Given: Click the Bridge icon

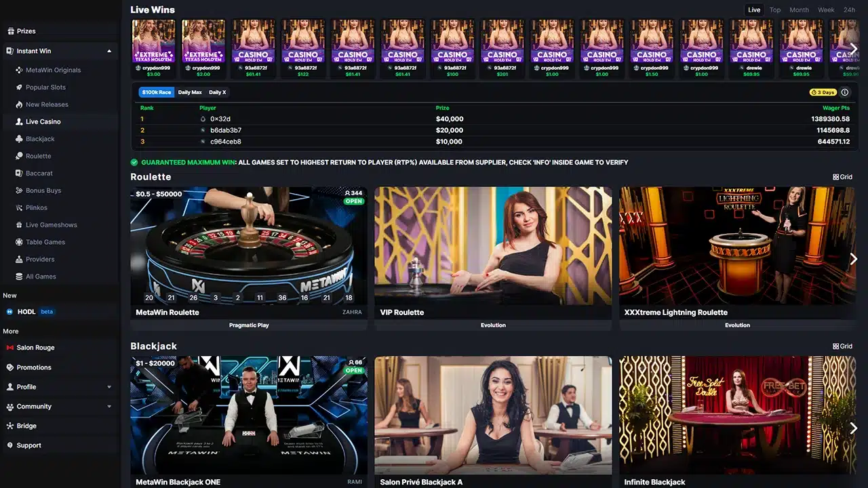Looking at the screenshot, I should 10,426.
